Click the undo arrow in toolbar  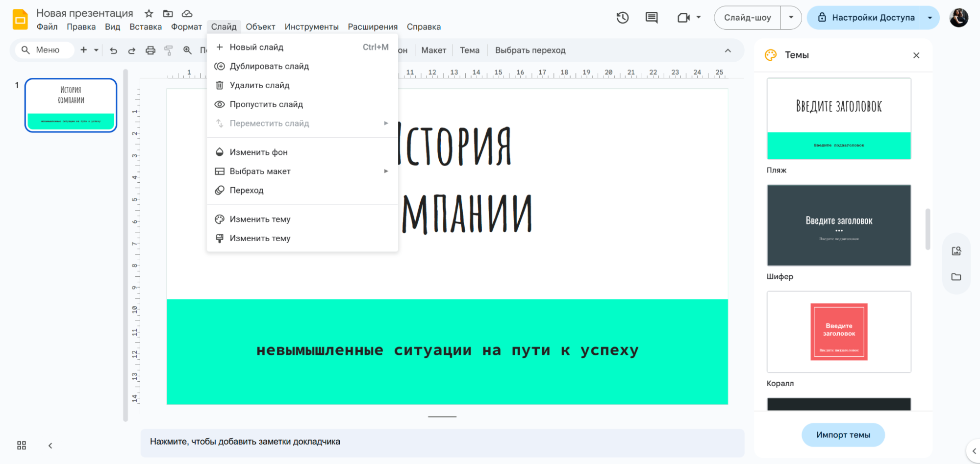click(113, 50)
